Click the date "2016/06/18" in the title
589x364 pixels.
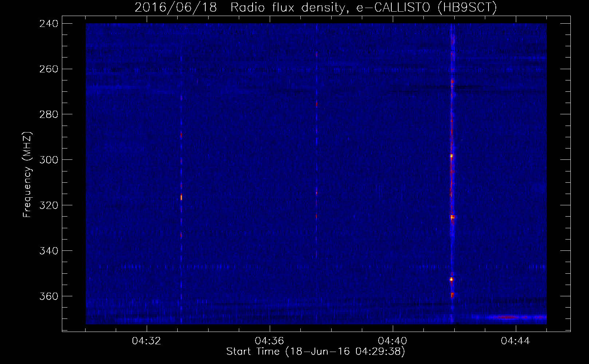click(176, 8)
